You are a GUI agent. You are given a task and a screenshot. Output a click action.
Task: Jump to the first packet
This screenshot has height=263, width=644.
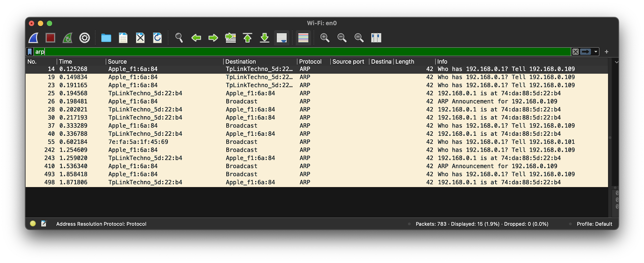(247, 38)
